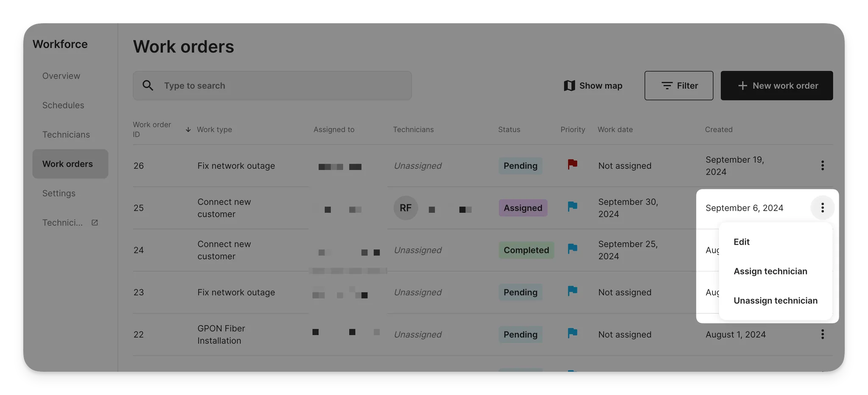
Task: Select Work orders in the sidebar
Action: [x=70, y=164]
